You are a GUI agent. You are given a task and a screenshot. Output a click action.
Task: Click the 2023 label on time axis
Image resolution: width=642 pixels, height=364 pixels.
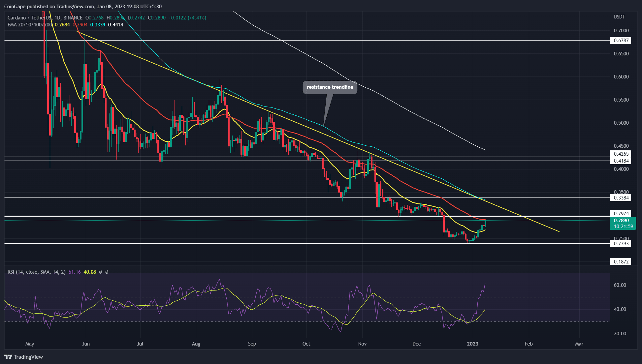pyautogui.click(x=472, y=344)
